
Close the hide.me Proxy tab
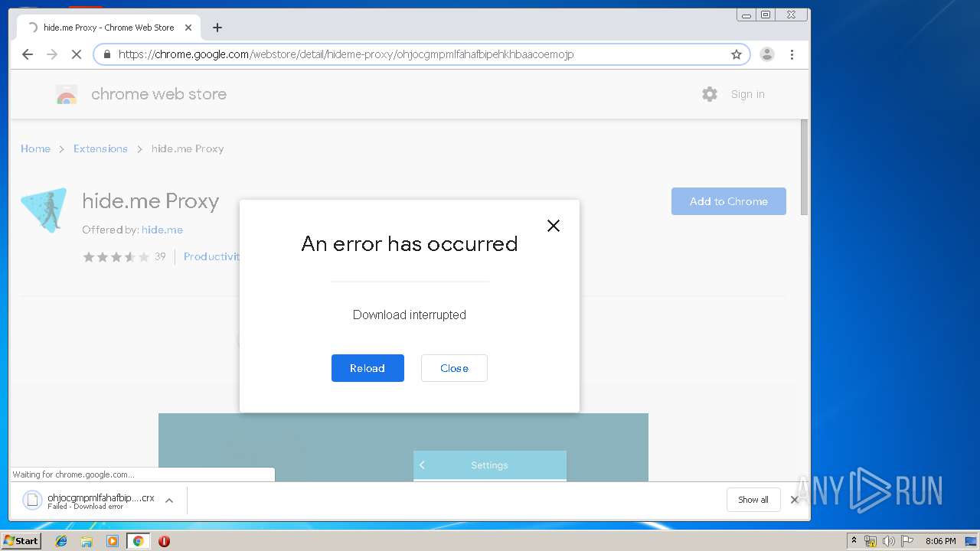point(188,28)
